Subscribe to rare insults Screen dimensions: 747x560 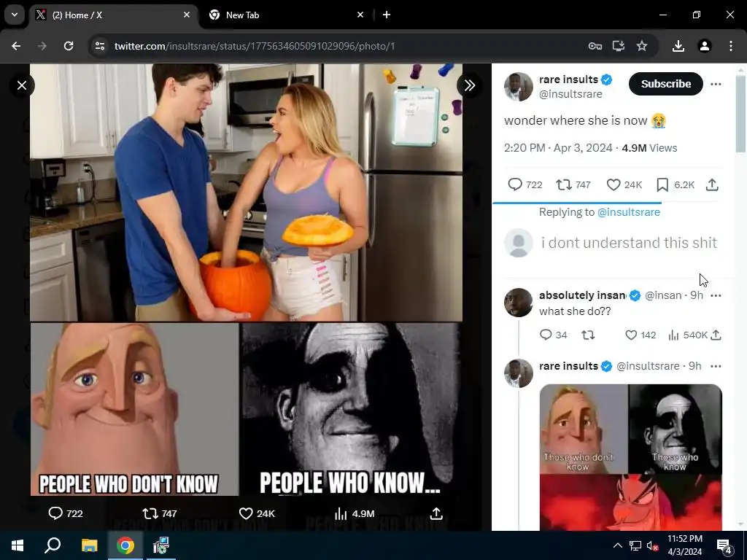[665, 84]
